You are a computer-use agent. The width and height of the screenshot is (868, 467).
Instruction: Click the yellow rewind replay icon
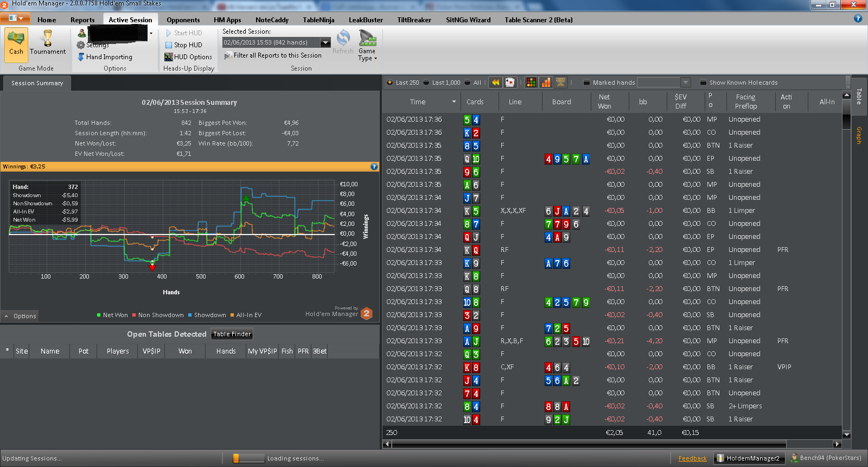495,82
